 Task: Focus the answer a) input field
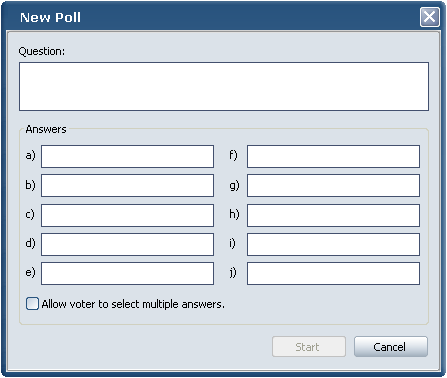click(127, 156)
